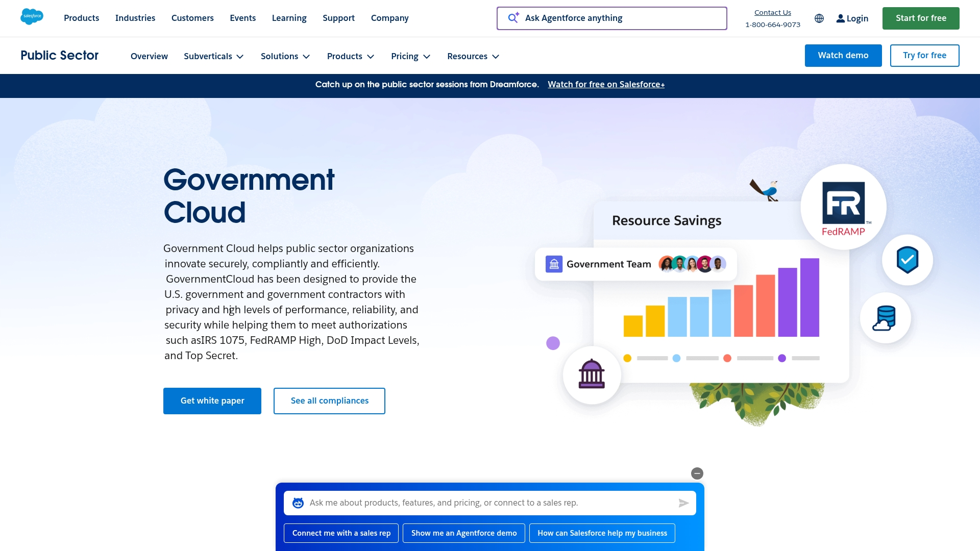
Task: Click the cloud database icon in hero graphic
Action: (886, 317)
